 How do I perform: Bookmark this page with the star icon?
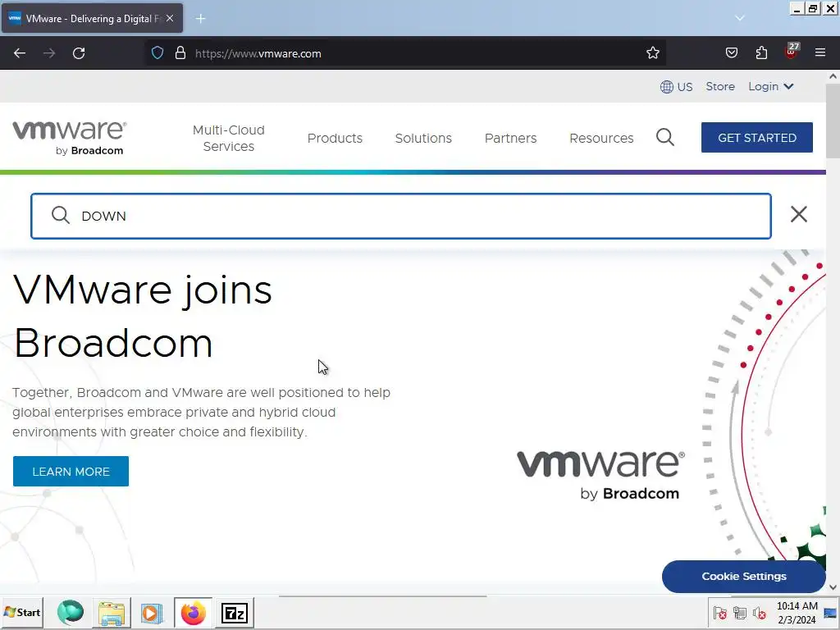(x=652, y=53)
